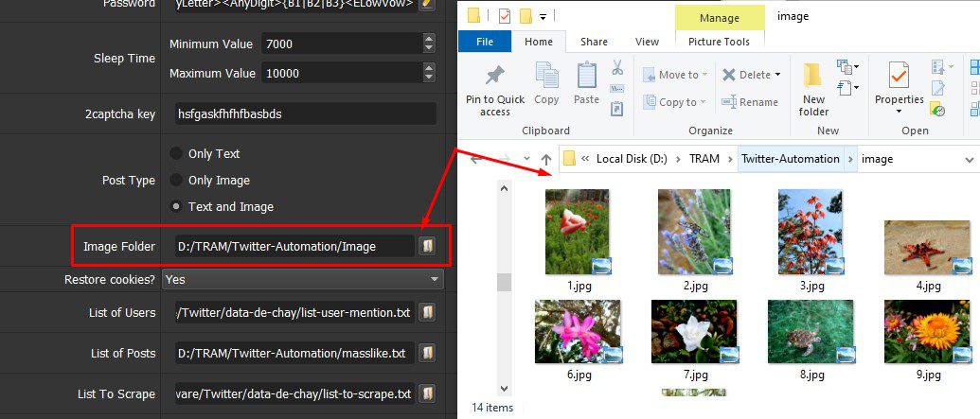Open the Copy to dropdown

pos(674,102)
